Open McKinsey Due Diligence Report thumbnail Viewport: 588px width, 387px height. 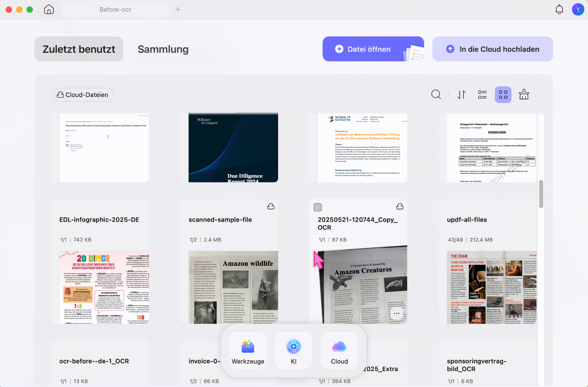click(233, 147)
